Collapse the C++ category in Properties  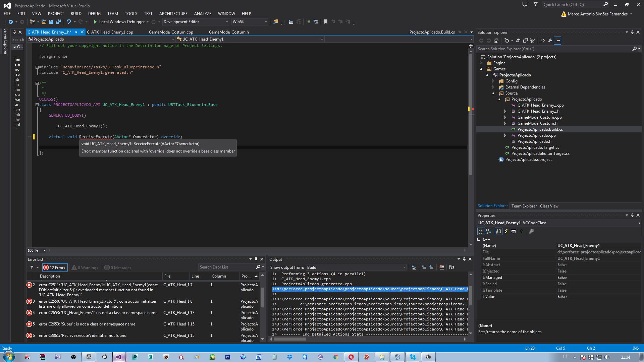pyautogui.click(x=479, y=239)
